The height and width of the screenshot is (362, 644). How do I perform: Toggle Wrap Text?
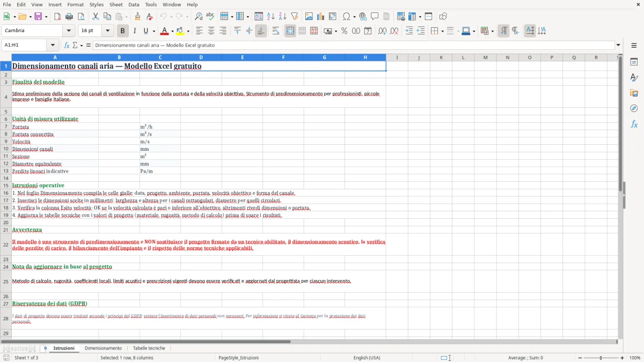(x=276, y=31)
